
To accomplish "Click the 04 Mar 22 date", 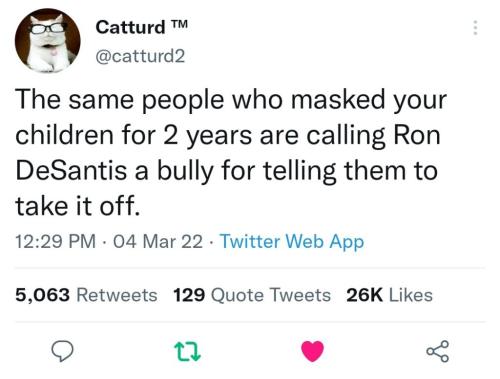I will [158, 241].
